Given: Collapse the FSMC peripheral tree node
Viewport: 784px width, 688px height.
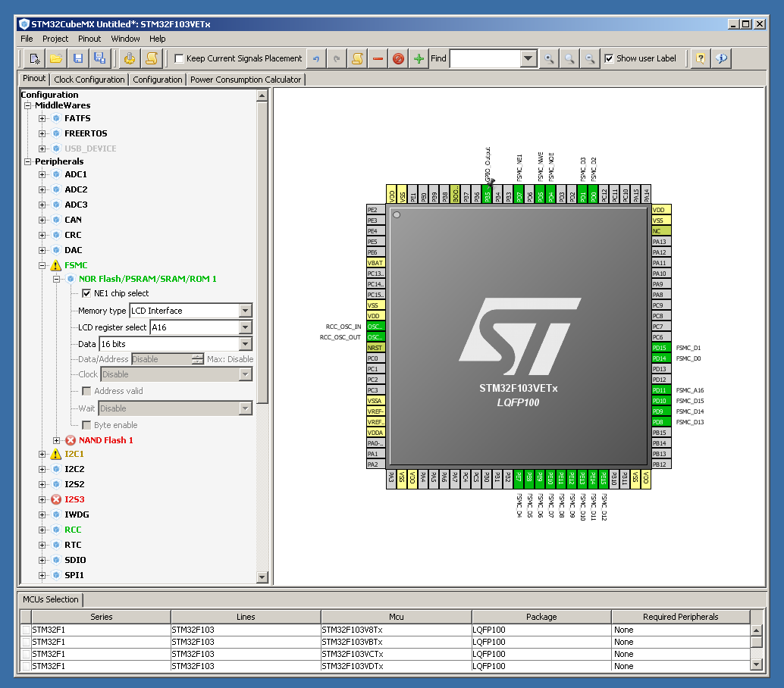Looking at the screenshot, I should click(42, 265).
